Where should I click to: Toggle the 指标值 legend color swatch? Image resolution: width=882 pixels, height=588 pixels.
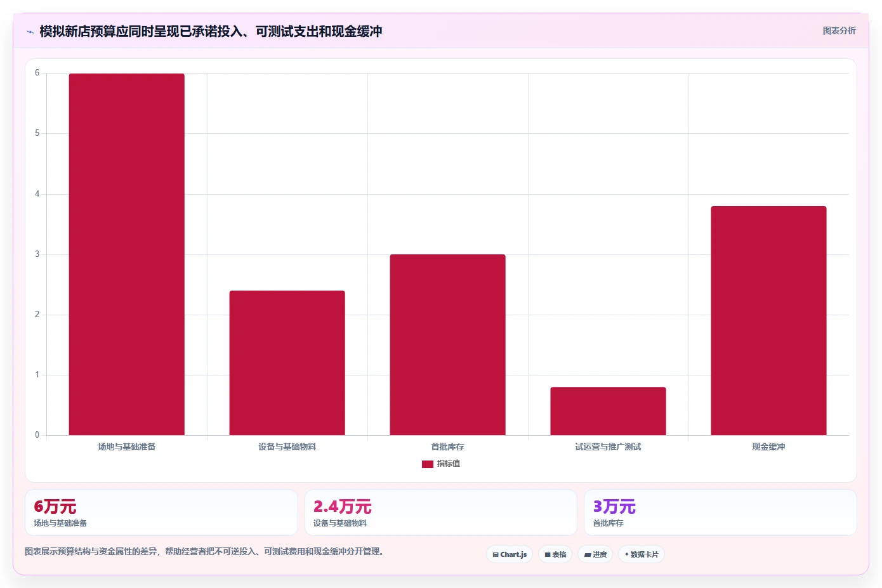click(x=428, y=464)
